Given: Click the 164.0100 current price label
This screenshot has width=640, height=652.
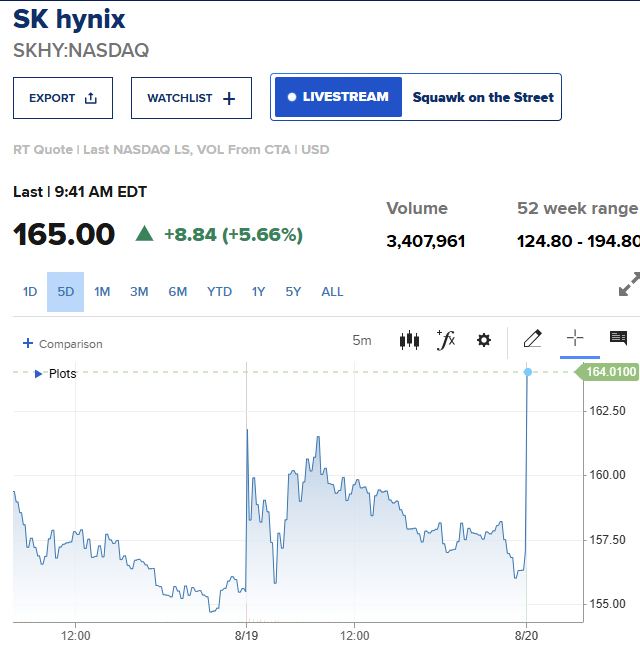Looking at the screenshot, I should [x=608, y=372].
